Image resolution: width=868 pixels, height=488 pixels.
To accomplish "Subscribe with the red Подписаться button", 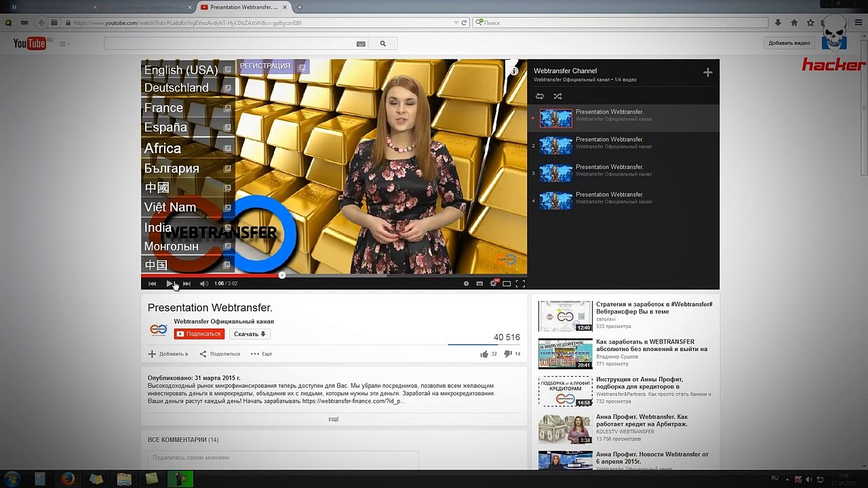I will coord(199,334).
